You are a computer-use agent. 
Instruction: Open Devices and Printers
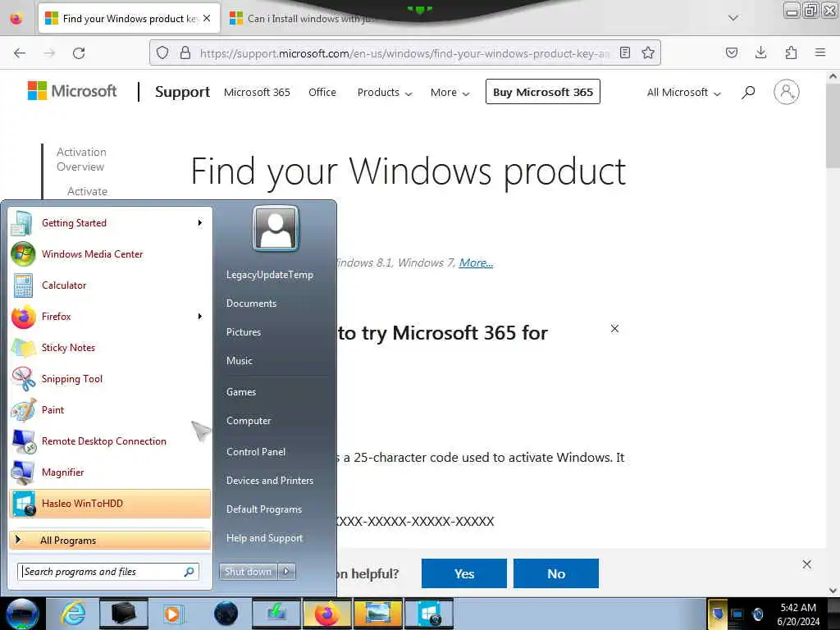tap(269, 481)
